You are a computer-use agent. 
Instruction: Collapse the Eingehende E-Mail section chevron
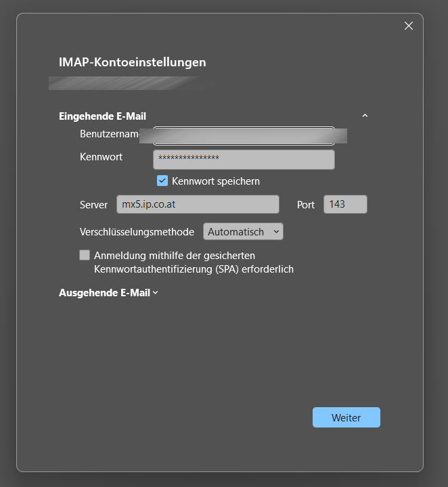(x=365, y=116)
